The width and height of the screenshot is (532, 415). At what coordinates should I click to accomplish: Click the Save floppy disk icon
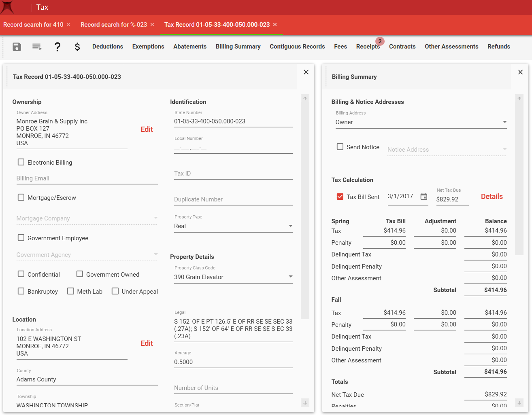pos(17,47)
